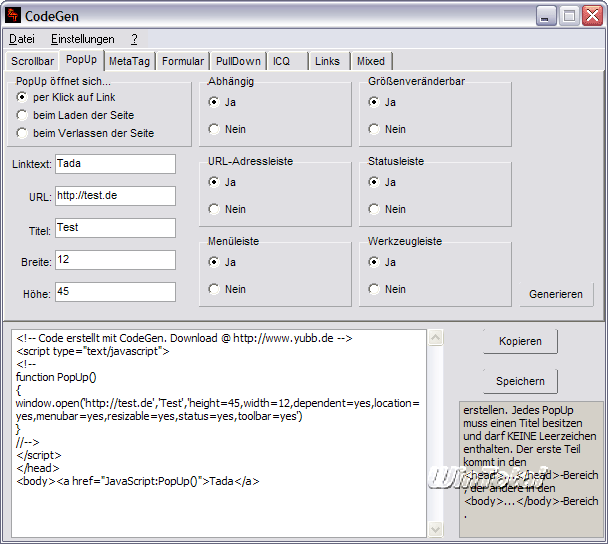The height and width of the screenshot is (544, 608).
Task: Click the Titel field containing Test
Action: (x=115, y=228)
